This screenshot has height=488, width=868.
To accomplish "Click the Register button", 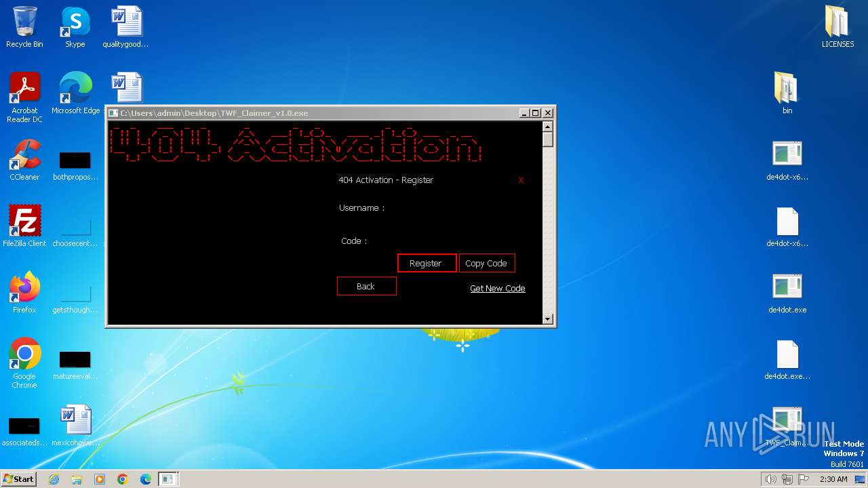I will pyautogui.click(x=427, y=263).
